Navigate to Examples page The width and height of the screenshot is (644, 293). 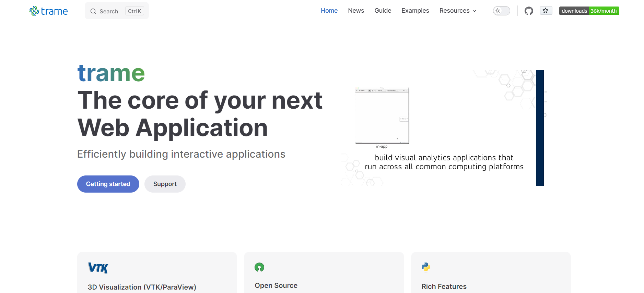415,11
